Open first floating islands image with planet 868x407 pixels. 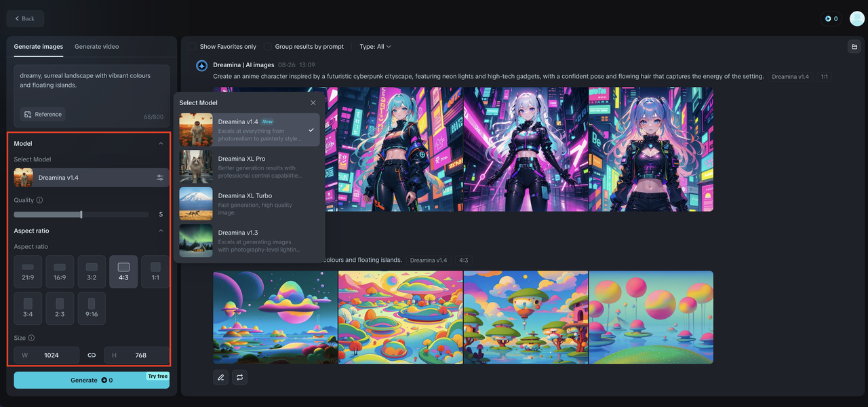(x=275, y=317)
